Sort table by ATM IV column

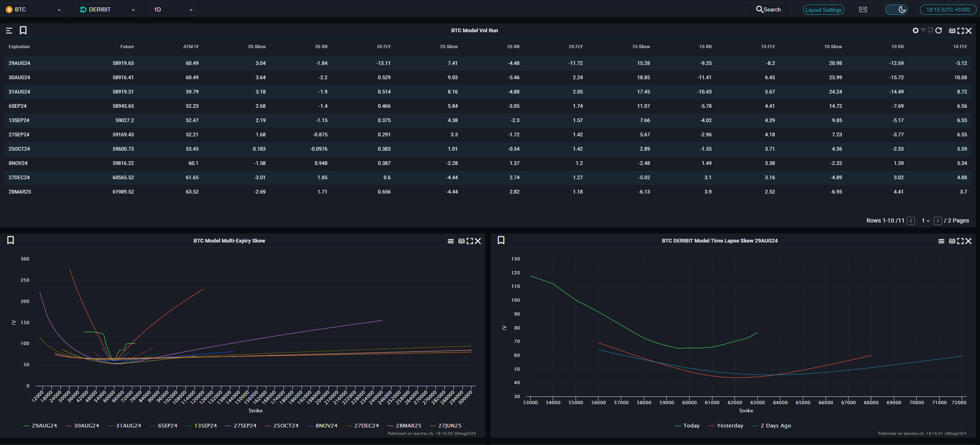191,47
